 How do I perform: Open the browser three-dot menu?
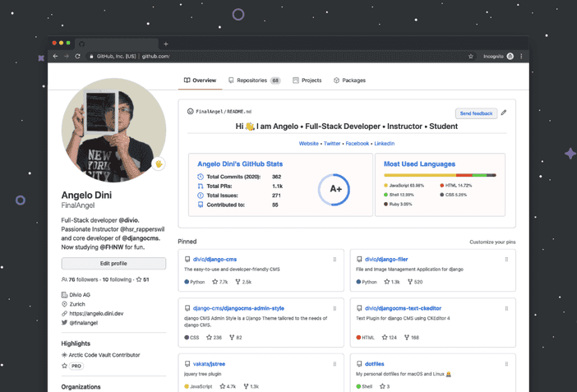coord(521,57)
